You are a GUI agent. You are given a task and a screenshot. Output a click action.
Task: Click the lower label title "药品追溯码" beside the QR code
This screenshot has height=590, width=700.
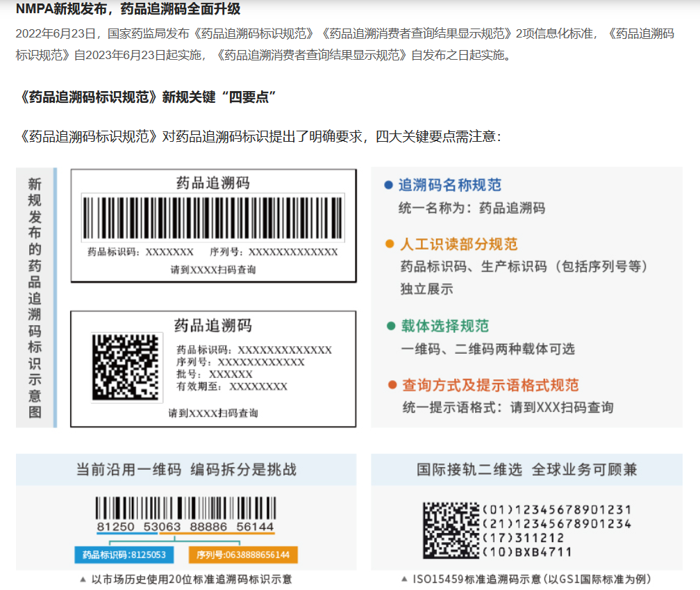pyautogui.click(x=213, y=325)
